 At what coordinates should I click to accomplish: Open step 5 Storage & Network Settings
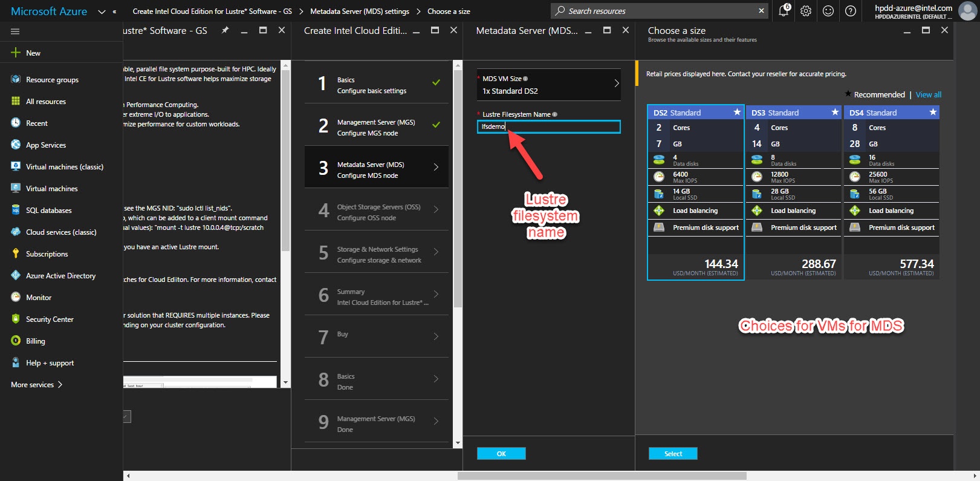377,252
